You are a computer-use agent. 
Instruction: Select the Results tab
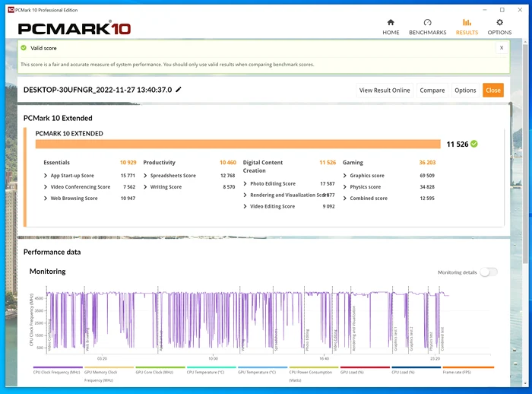click(x=467, y=27)
